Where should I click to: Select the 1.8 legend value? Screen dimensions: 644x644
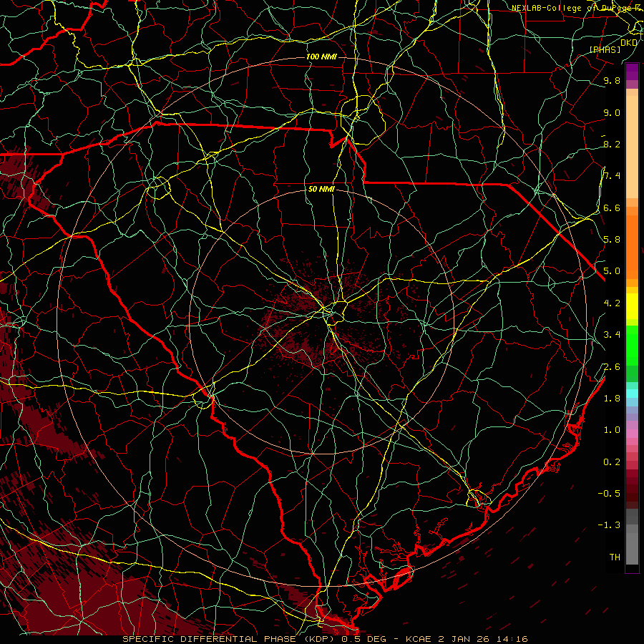point(612,399)
